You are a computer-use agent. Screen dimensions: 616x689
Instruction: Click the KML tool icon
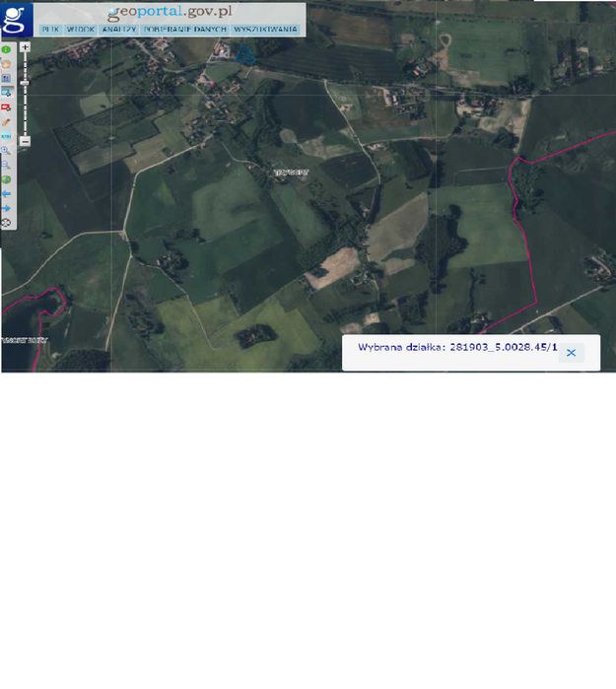[6, 136]
